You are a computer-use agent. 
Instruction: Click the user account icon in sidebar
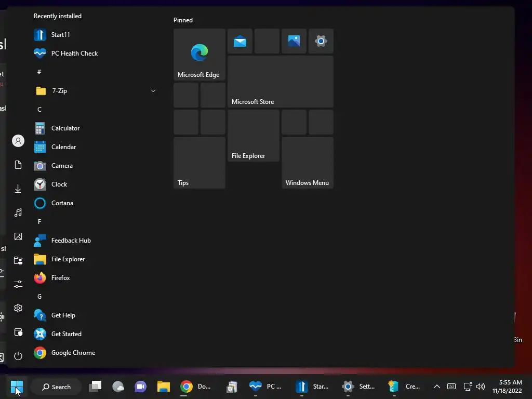pos(18,141)
